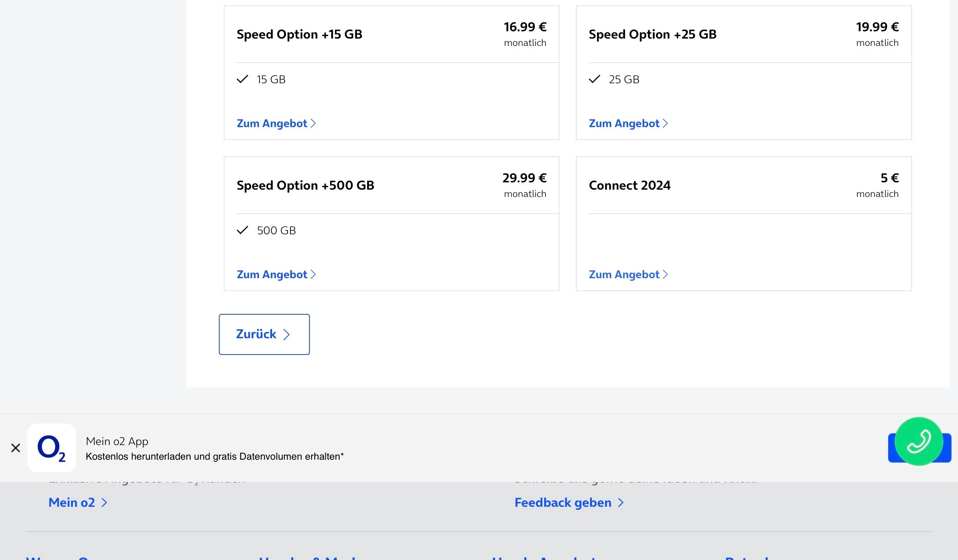Viewport: 958px width, 560px height.
Task: Select the Connect 2024 card title
Action: click(x=629, y=186)
